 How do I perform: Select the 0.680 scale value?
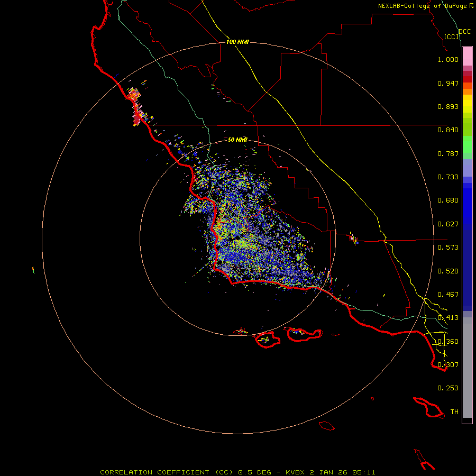tap(448, 200)
